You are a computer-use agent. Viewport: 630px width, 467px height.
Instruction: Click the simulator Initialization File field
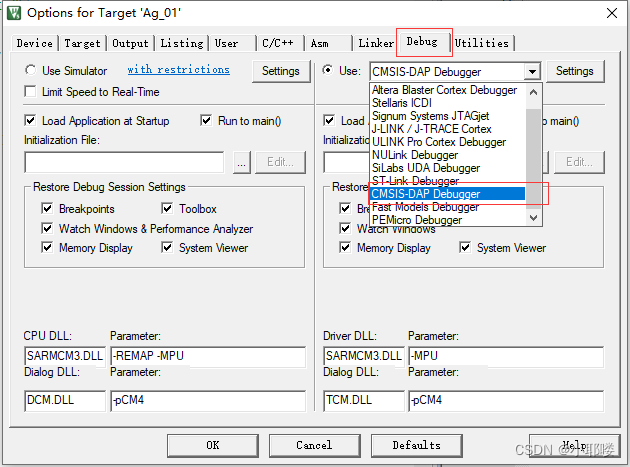point(124,162)
